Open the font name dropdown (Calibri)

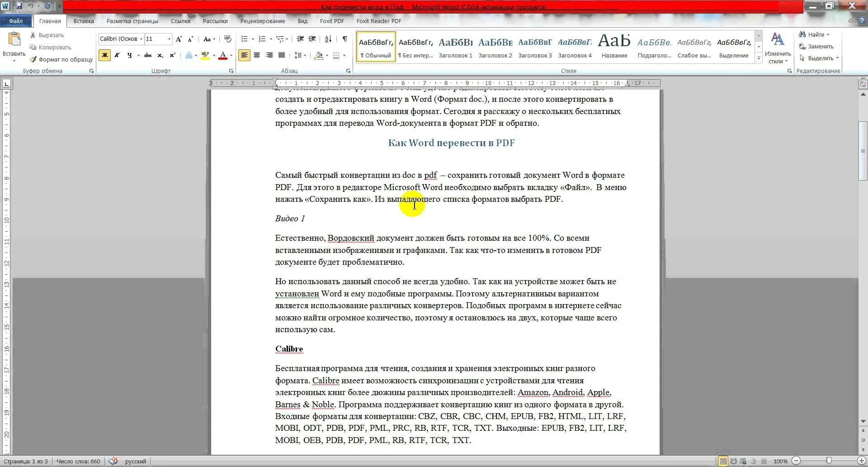click(x=141, y=39)
